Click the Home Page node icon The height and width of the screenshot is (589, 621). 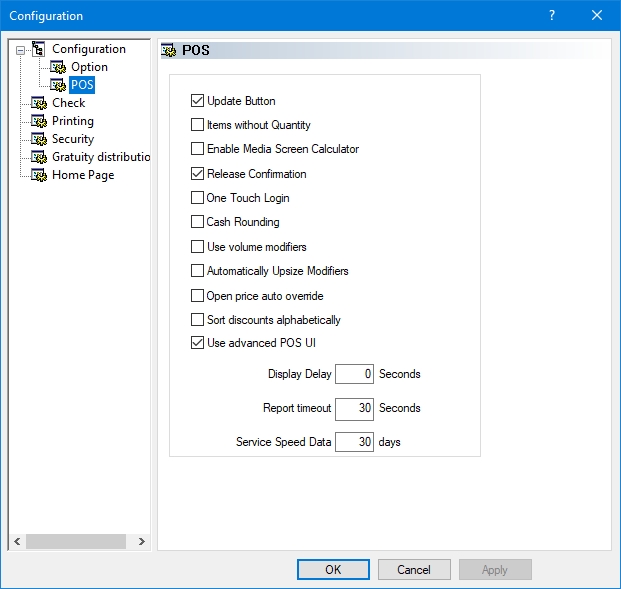click(39, 175)
